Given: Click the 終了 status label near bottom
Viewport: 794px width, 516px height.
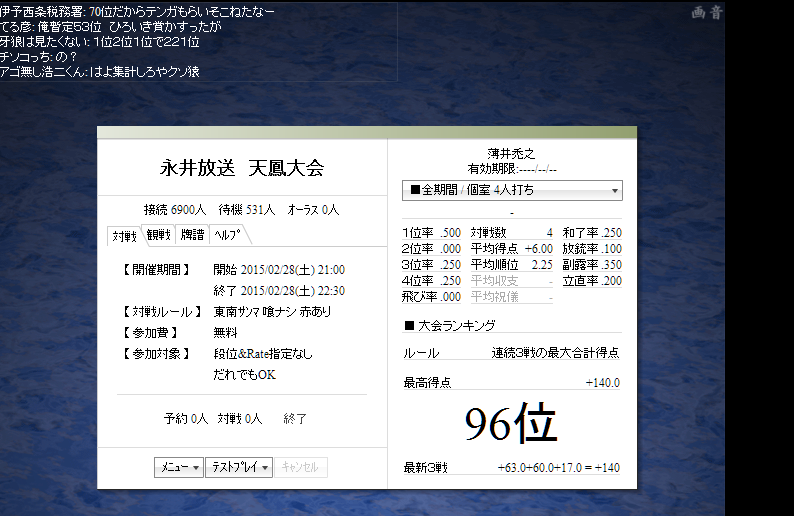Looking at the screenshot, I should pyautogui.click(x=295, y=419).
